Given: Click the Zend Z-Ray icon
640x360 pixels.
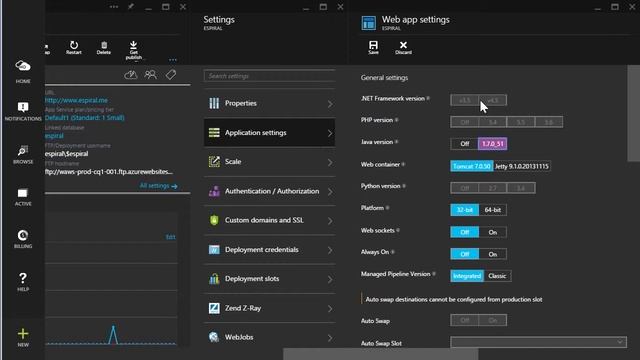Looking at the screenshot, I should (214, 308).
